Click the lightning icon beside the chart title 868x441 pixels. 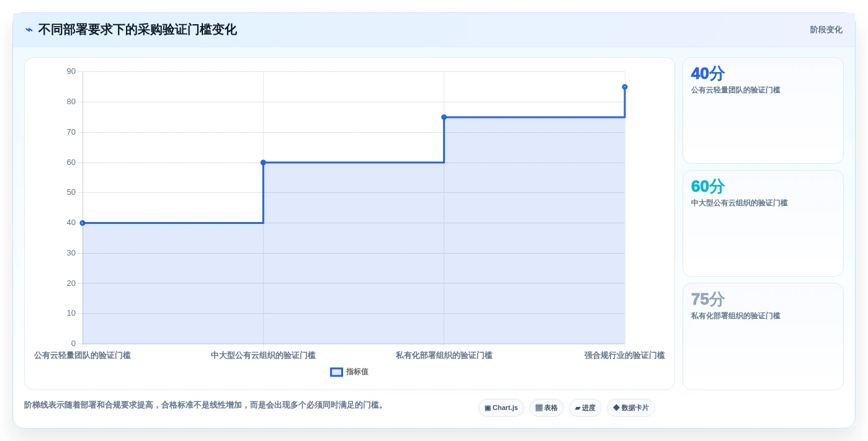tap(29, 30)
